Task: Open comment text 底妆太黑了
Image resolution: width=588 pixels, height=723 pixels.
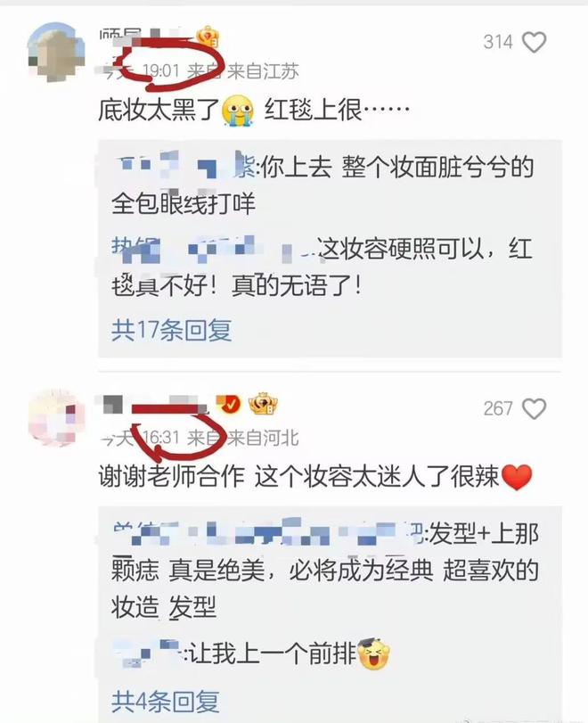Action: click(159, 111)
